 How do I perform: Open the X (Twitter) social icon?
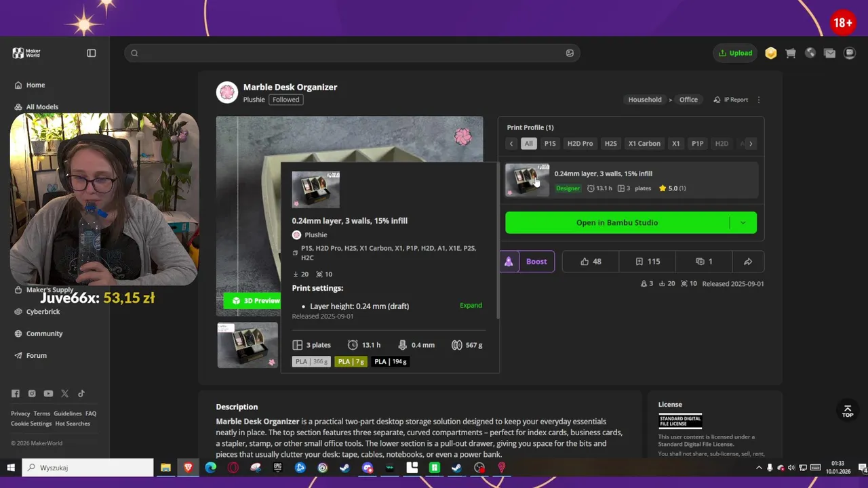64,393
